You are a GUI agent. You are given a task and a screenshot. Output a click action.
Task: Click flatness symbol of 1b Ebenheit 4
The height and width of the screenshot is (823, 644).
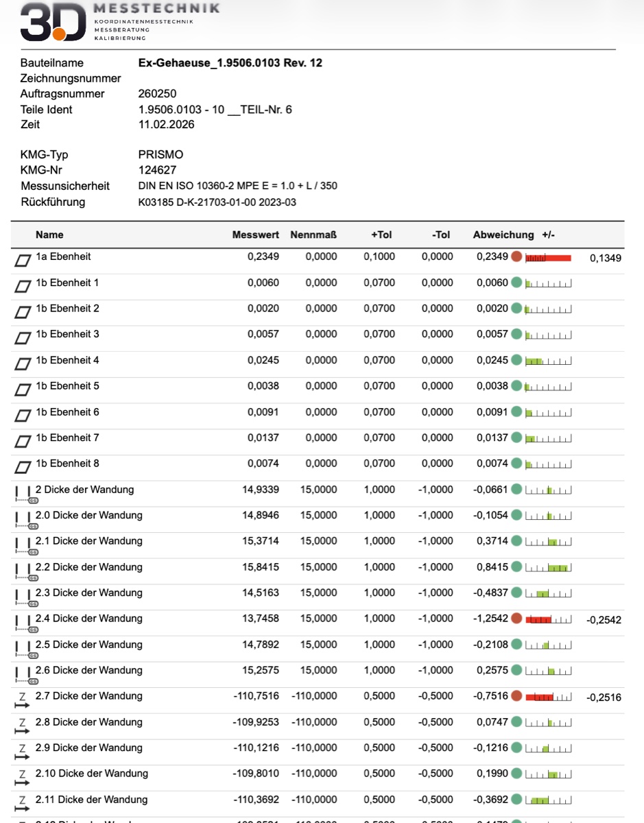[23, 364]
